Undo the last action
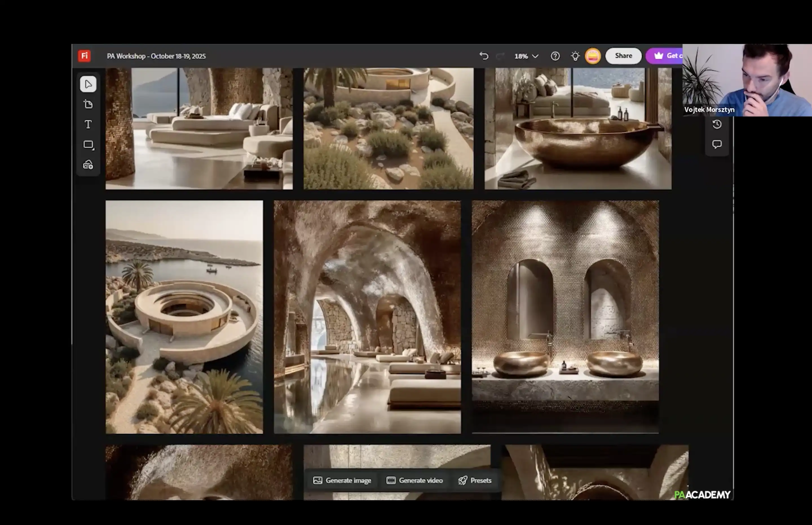This screenshot has height=525, width=812. coord(484,56)
